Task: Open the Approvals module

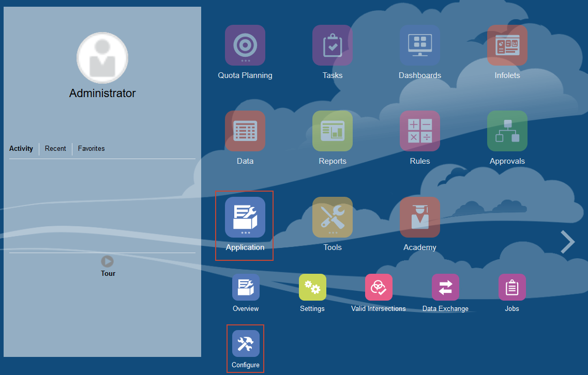Action: pos(507,131)
